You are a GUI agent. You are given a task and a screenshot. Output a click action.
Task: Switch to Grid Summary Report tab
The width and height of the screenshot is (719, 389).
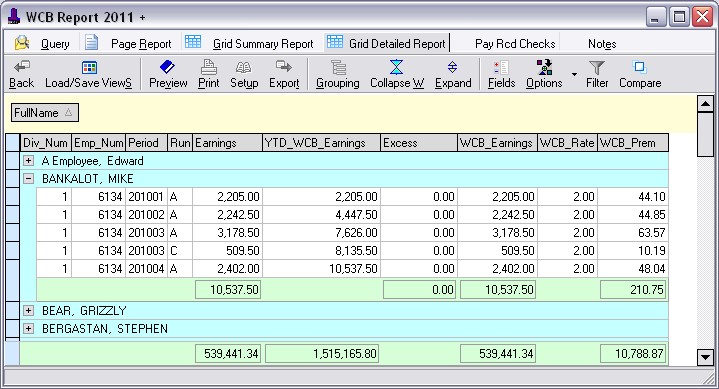(x=249, y=44)
